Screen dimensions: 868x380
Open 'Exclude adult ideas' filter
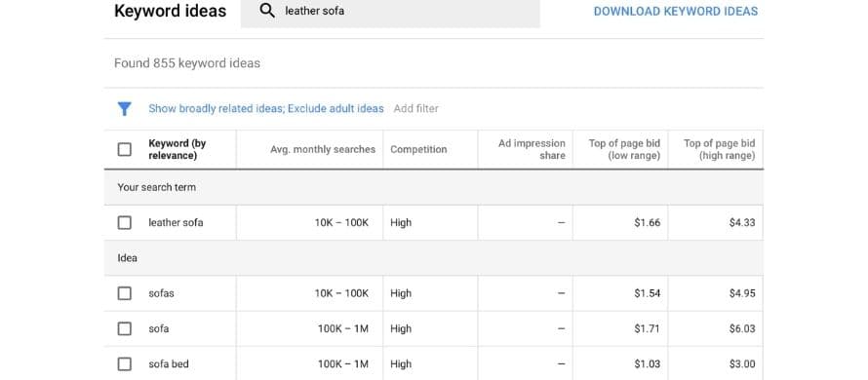(335, 109)
